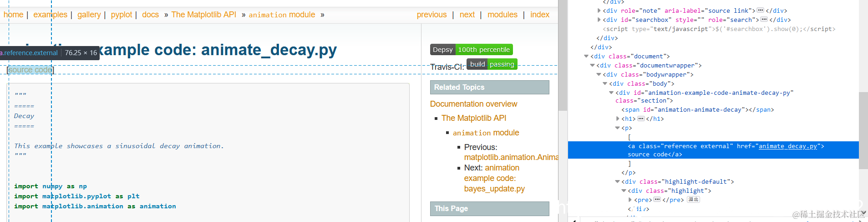Expand the h1 element node
This screenshot has width=868, height=222.
[x=618, y=119]
